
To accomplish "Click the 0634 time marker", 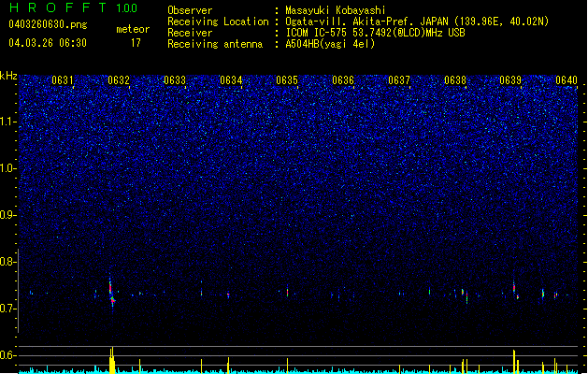I will [x=231, y=80].
